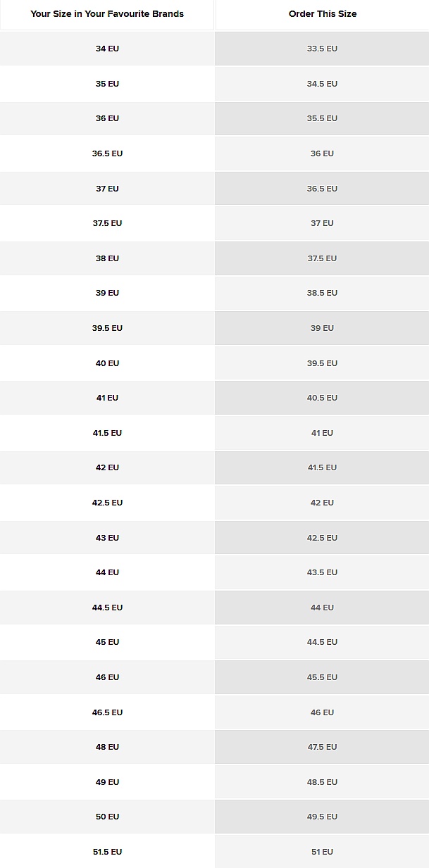
Task: Click the 'Your Size in Your Favourite Brands' header
Action: tap(107, 14)
